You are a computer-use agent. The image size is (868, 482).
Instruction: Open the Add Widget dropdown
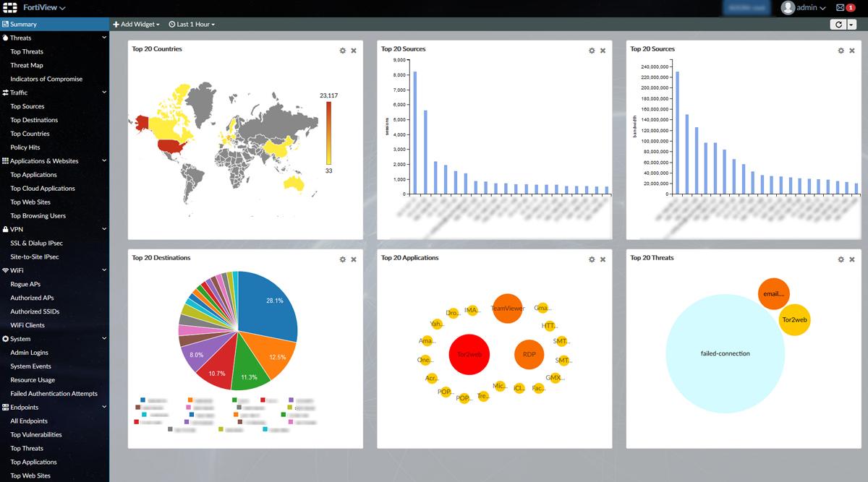point(136,25)
